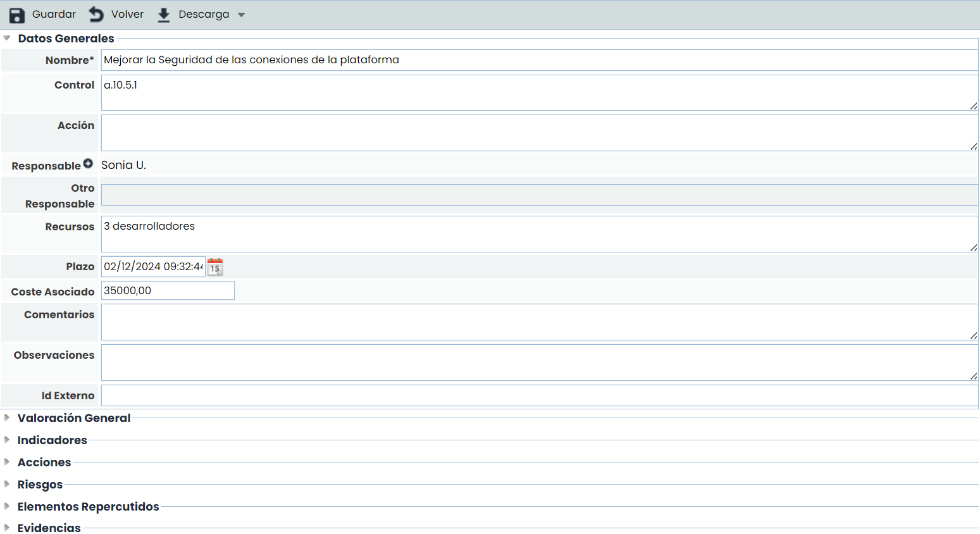This screenshot has width=980, height=534.
Task: Focus the Comentarios text area
Action: coord(539,322)
